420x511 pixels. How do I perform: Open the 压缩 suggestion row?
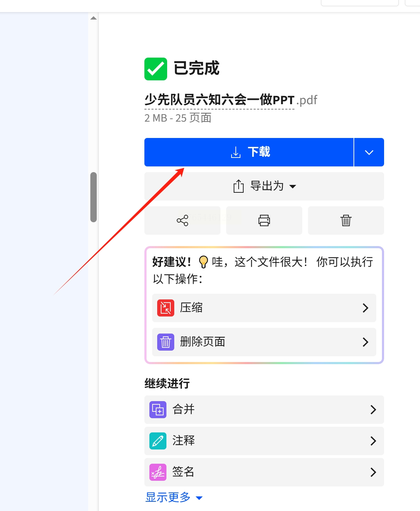(x=264, y=308)
